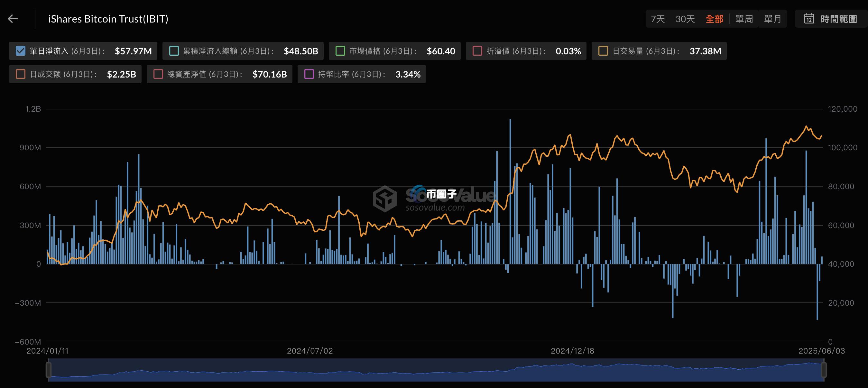868x388 pixels.
Task: Switch to the 7天 range tab
Action: [657, 19]
